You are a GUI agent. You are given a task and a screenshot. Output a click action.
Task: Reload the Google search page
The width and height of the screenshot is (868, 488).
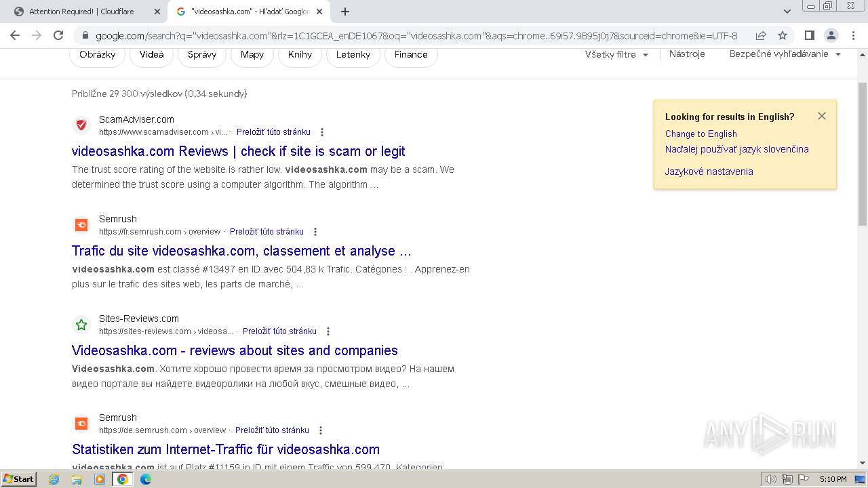point(58,35)
